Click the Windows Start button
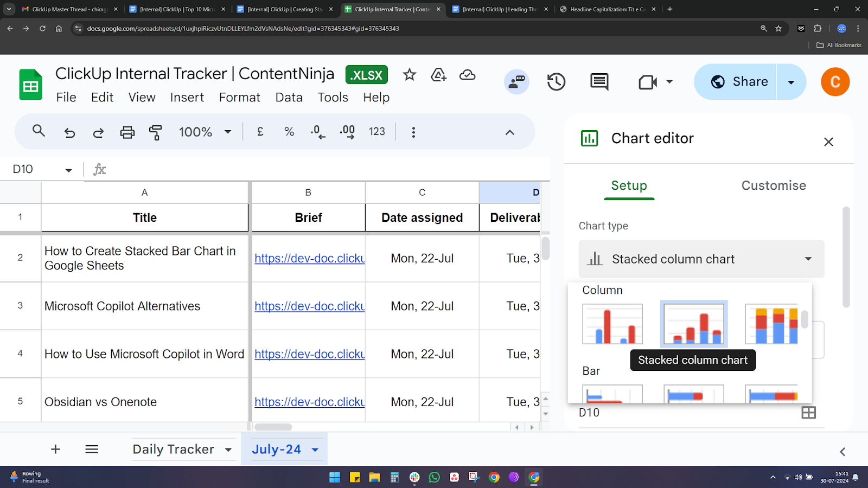The width and height of the screenshot is (868, 488). tap(335, 477)
